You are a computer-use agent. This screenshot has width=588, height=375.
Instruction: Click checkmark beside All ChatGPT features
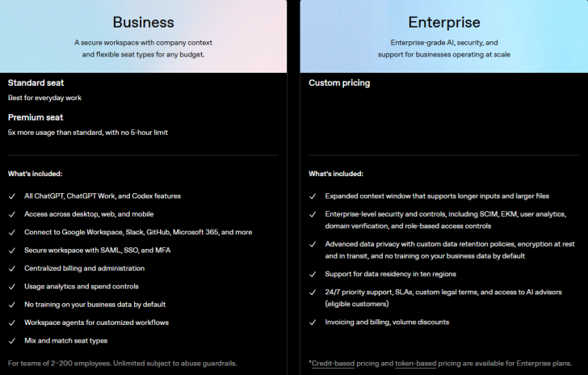[12, 196]
